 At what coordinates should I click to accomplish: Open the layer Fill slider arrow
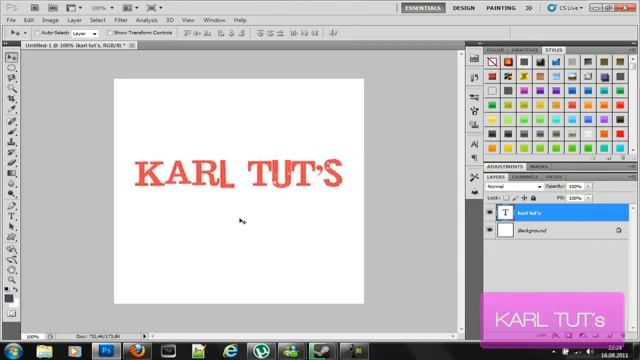tap(588, 198)
